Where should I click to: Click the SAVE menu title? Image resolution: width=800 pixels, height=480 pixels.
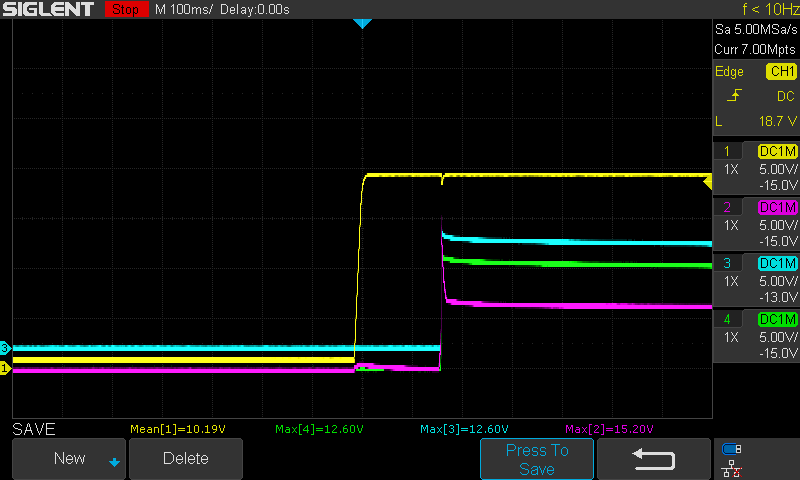34,429
